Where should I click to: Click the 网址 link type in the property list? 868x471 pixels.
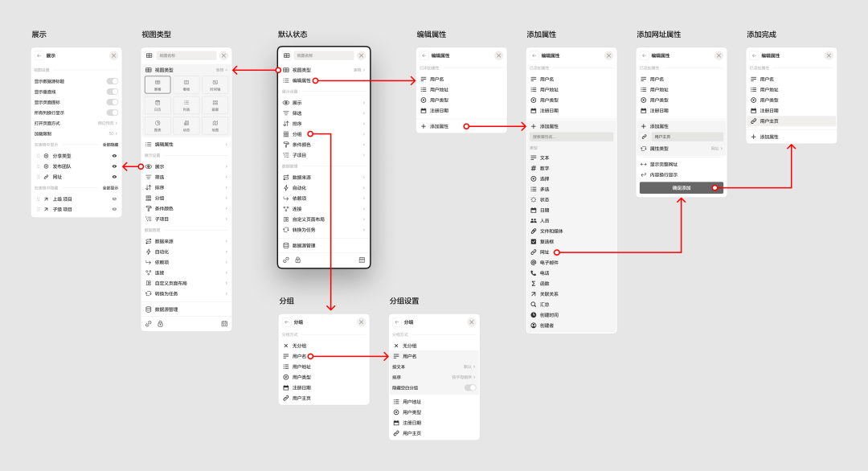click(x=544, y=252)
